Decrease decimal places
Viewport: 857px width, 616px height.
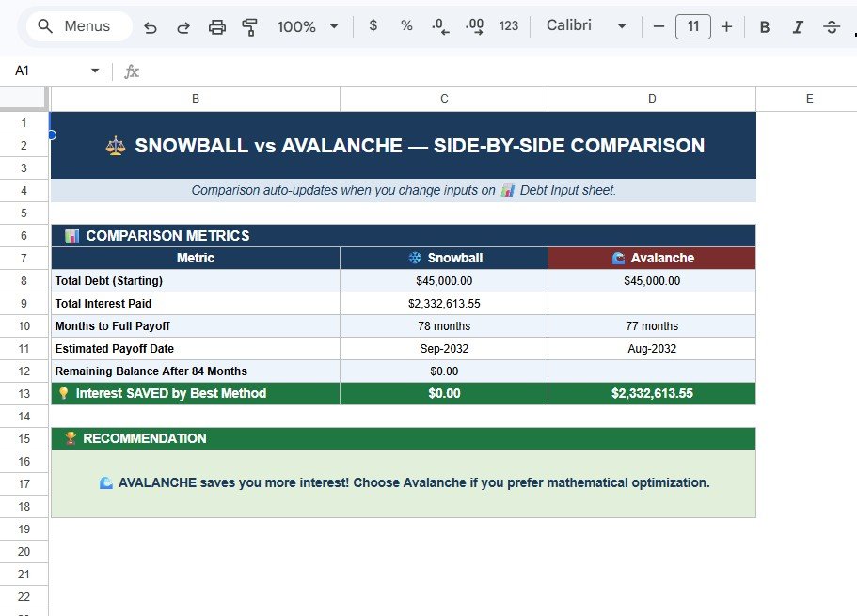[x=439, y=26]
